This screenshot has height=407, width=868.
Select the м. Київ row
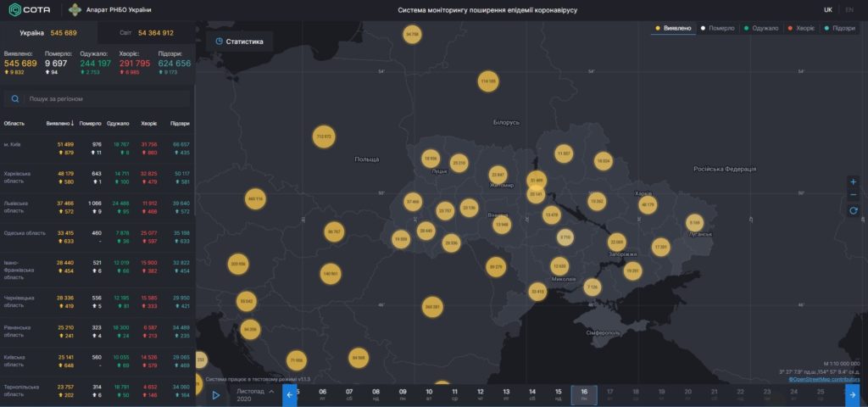[97, 148]
